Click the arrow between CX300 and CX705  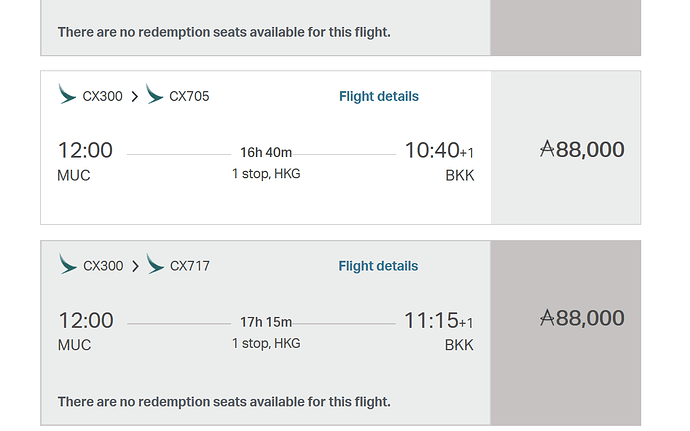(x=135, y=97)
